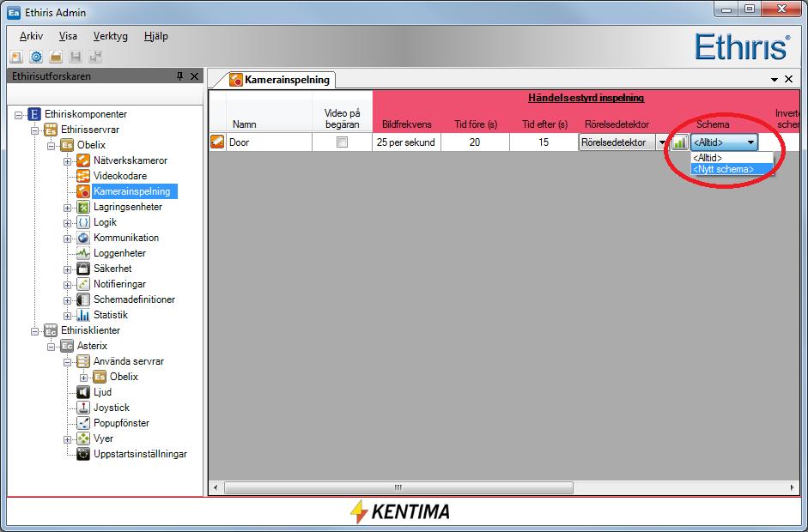Expand the Logik node

tap(68, 223)
